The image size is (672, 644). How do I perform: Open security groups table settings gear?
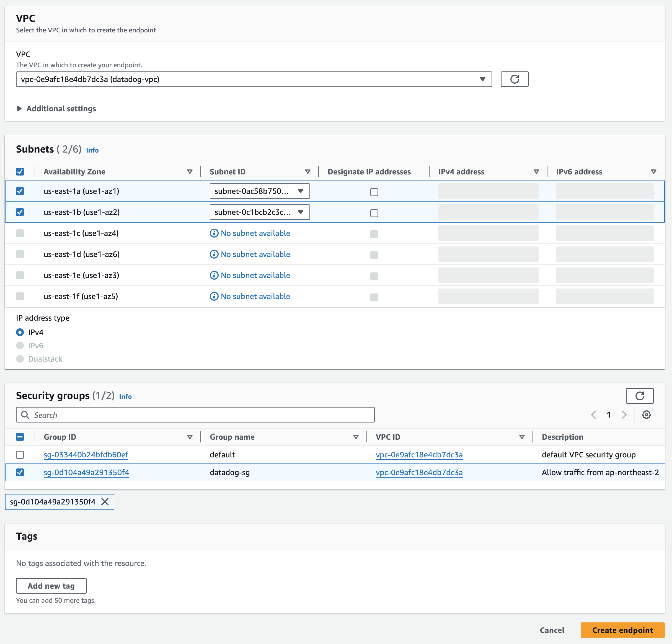646,414
